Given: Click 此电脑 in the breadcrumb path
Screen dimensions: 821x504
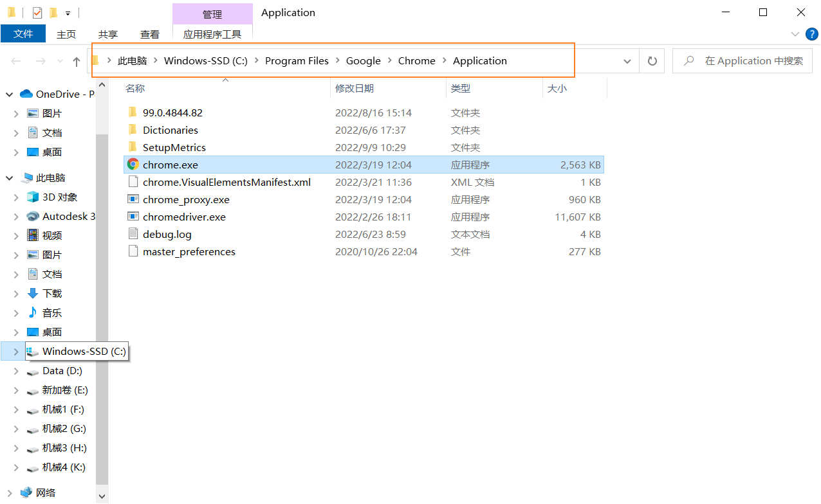Looking at the screenshot, I should pyautogui.click(x=132, y=61).
